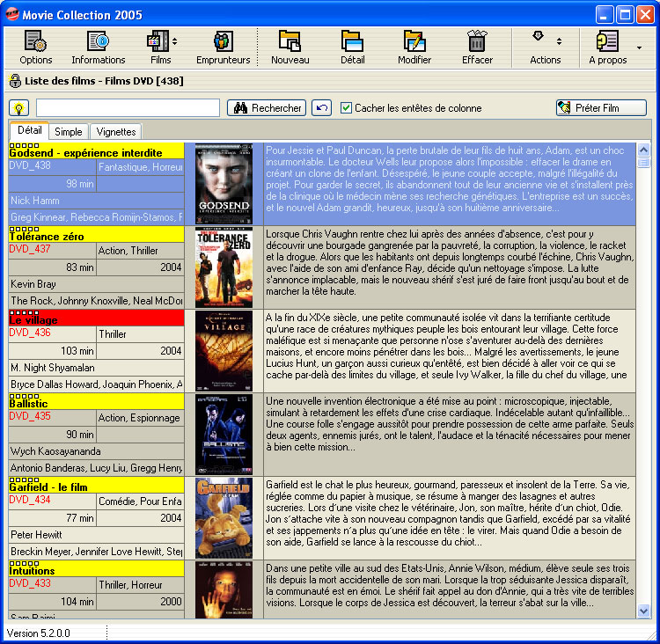Uncheck 'Cacher les entêtes de colonne' checkbox
Screen dimensions: 660x644
346,108
